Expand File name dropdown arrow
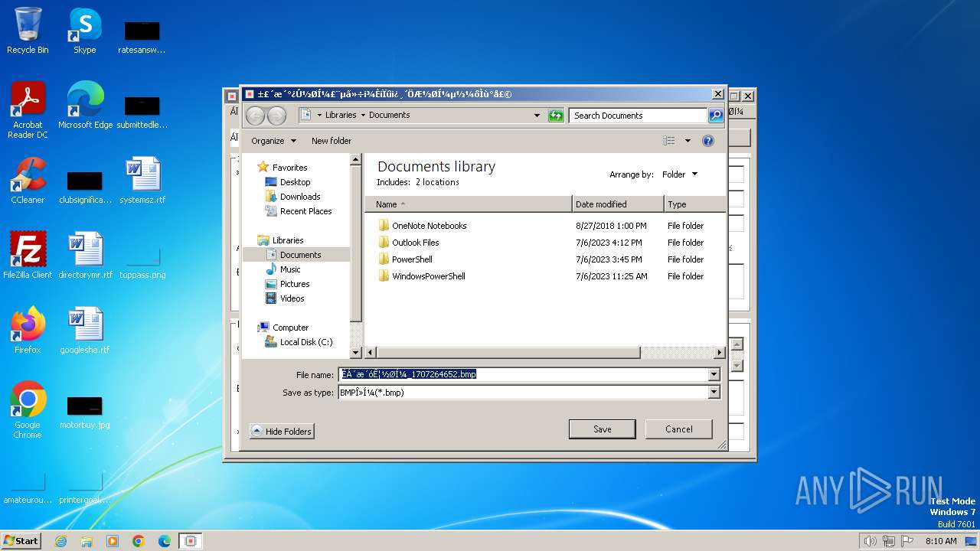The height and width of the screenshot is (551, 980). 714,374
